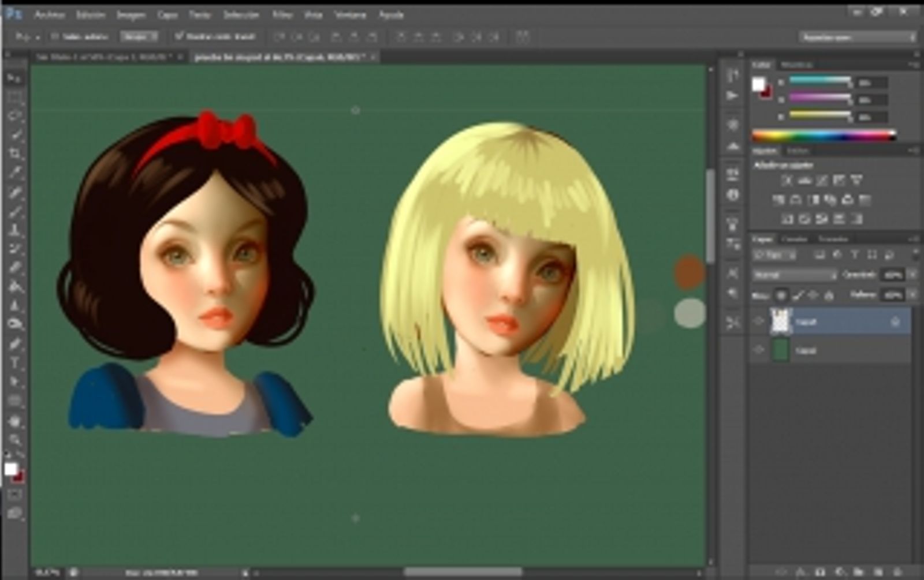Open the workspace switcher dropdown at top right

coord(857,37)
